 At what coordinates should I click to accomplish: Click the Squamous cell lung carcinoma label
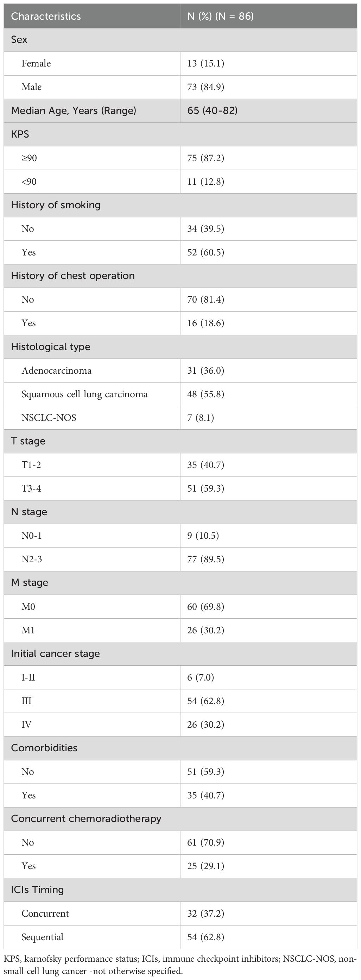(x=84, y=394)
